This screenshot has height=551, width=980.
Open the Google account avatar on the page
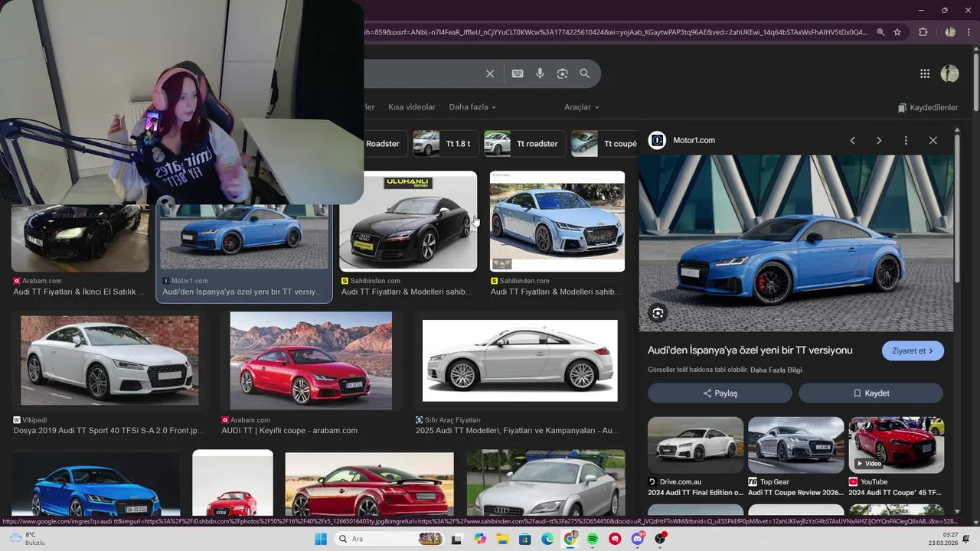(949, 73)
